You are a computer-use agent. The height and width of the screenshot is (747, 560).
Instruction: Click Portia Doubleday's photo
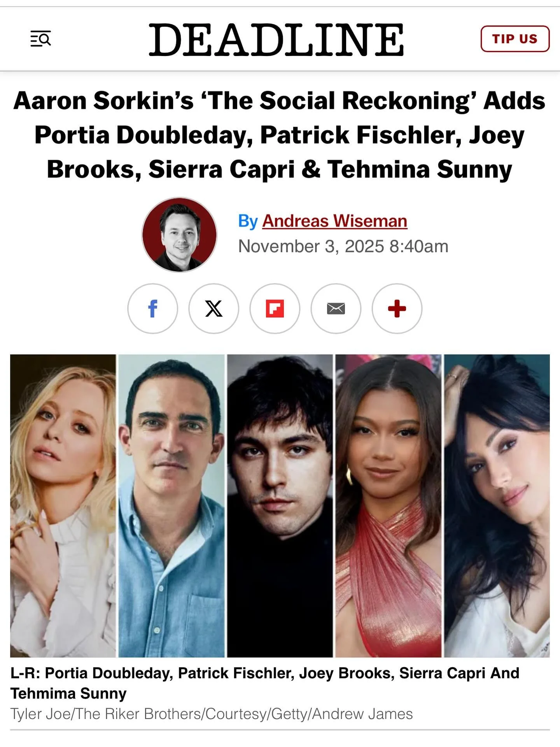pos(63,506)
